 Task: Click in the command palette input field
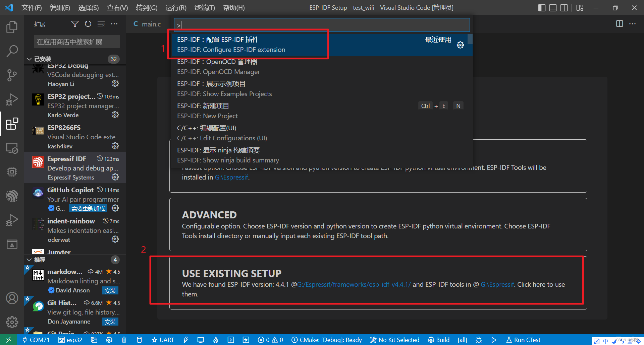point(322,25)
